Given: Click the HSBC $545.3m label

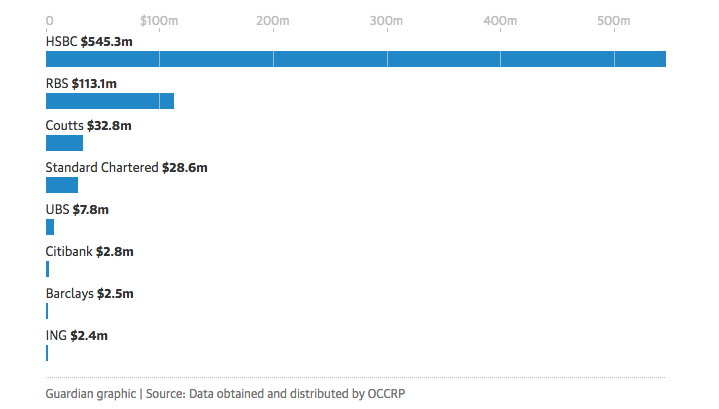Looking at the screenshot, I should [x=89, y=42].
